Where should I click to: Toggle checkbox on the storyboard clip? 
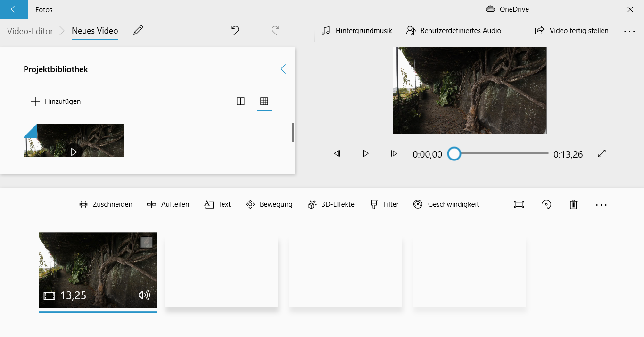(147, 243)
